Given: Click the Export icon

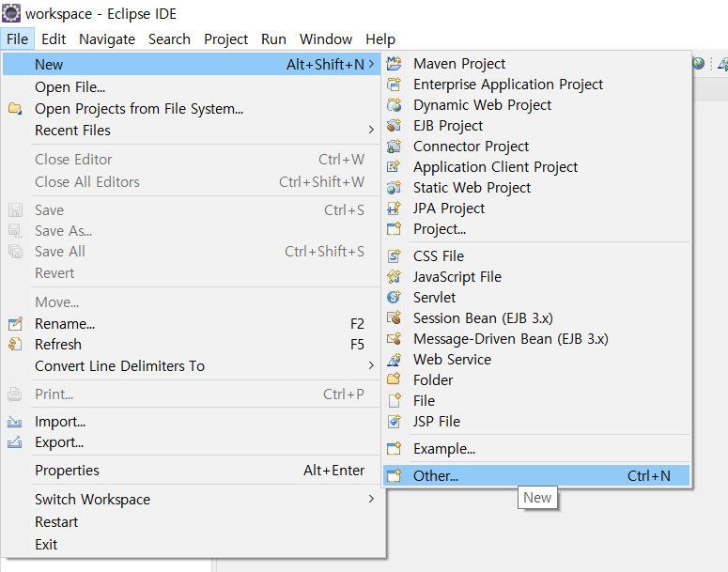Looking at the screenshot, I should click(x=15, y=442).
